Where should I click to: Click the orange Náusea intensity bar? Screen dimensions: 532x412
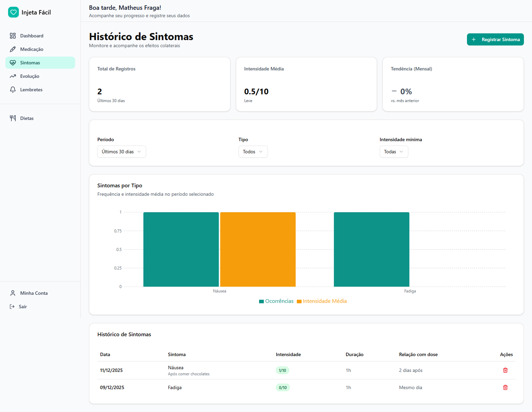pyautogui.click(x=258, y=249)
